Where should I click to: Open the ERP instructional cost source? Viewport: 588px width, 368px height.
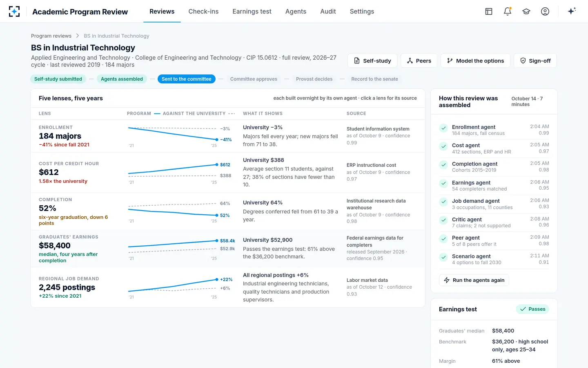[x=371, y=165]
